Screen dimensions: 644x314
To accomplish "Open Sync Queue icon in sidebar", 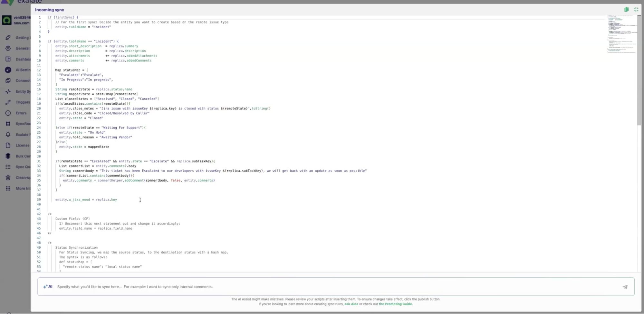I will tap(8, 167).
